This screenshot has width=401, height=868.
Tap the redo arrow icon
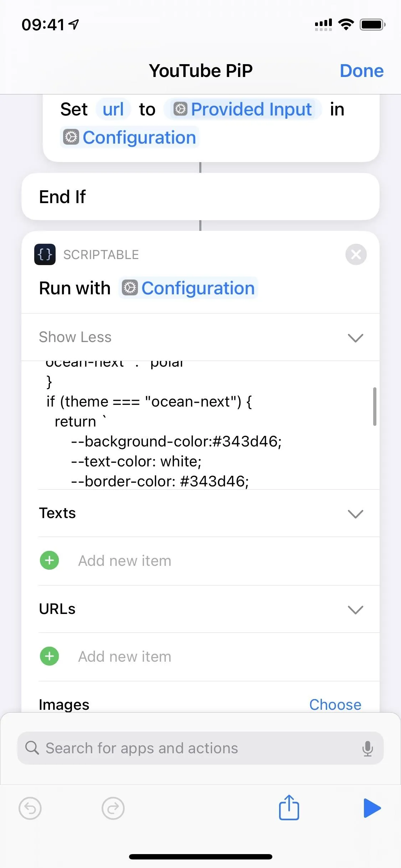click(x=113, y=808)
